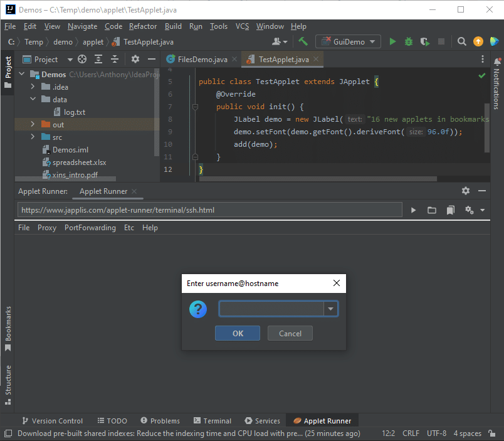Click the applet URL address field
The image size is (504, 441).
(x=210, y=210)
